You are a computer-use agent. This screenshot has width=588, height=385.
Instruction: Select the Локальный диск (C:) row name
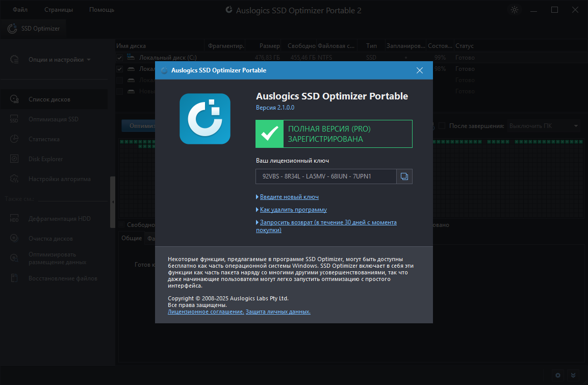[x=168, y=58]
